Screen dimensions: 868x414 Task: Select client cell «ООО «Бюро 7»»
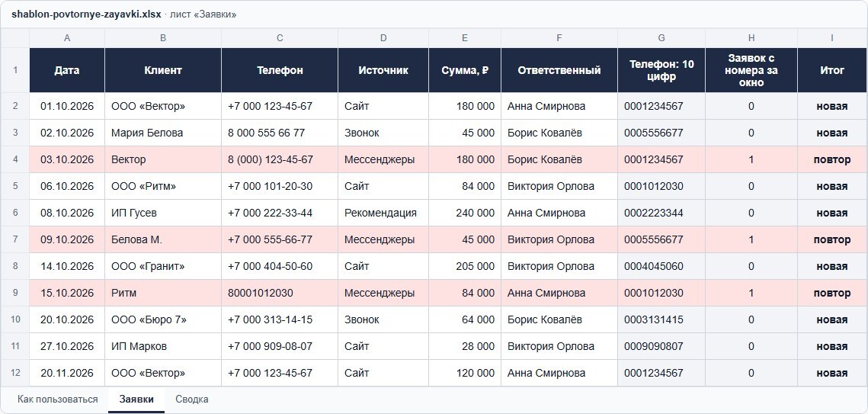coord(163,320)
